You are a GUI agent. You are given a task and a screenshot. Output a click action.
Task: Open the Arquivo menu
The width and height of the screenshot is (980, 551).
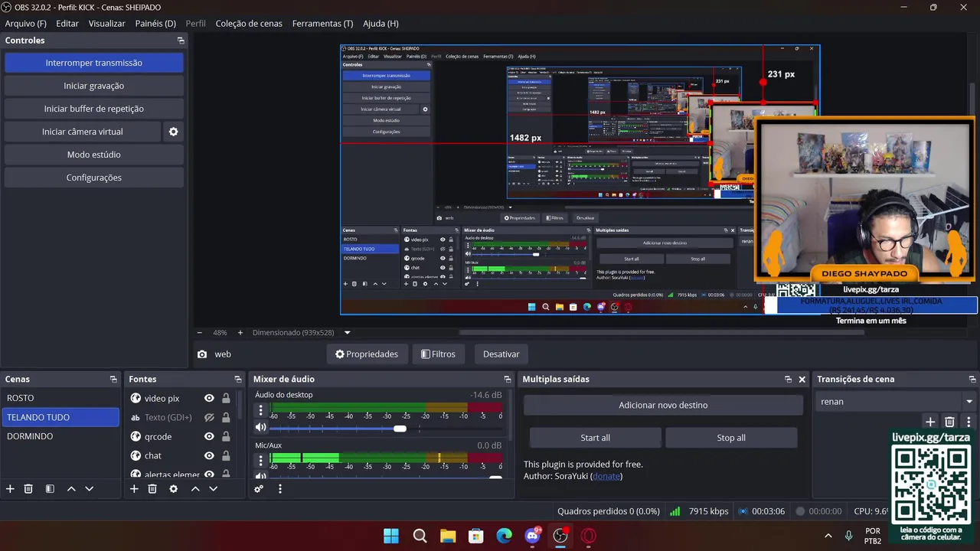[x=25, y=24]
